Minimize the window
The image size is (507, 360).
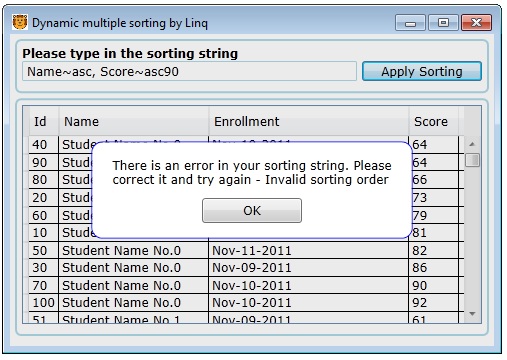(410, 23)
